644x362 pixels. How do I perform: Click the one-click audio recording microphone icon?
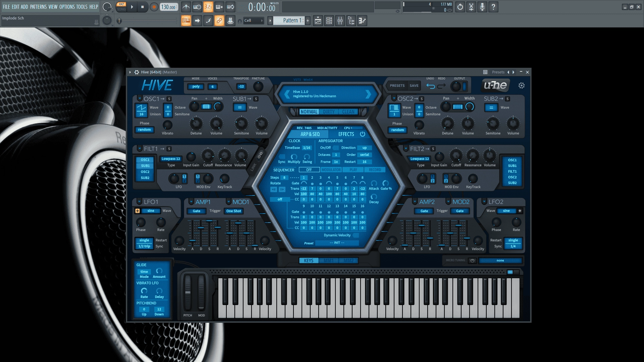click(482, 7)
